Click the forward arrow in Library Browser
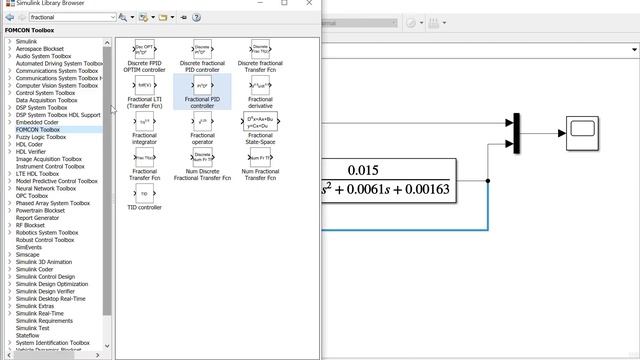Image resolution: width=640 pixels, height=360 pixels. click(22, 17)
